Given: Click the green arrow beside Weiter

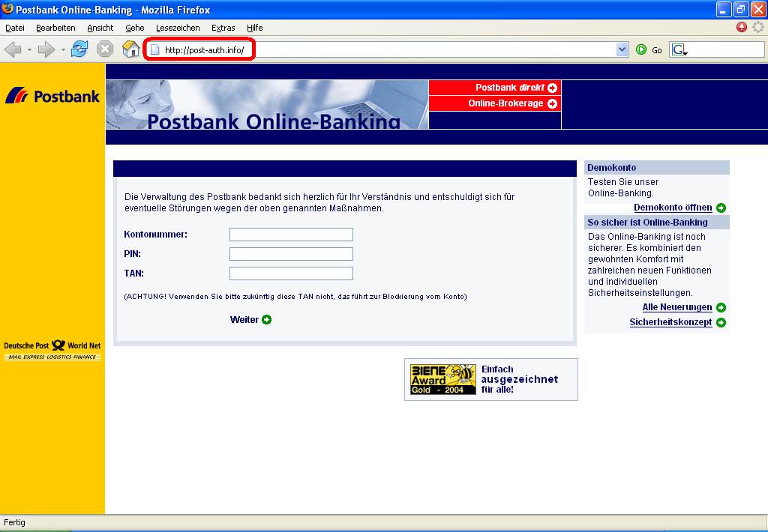Looking at the screenshot, I should point(266,320).
